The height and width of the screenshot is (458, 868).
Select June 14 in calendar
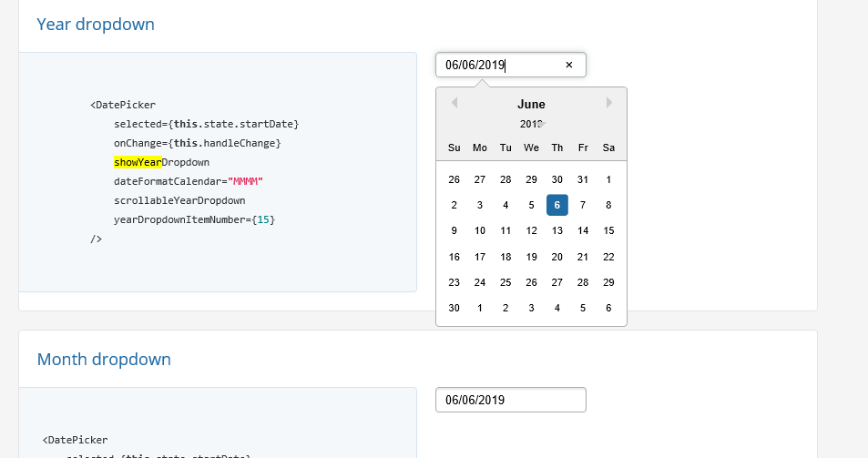click(x=583, y=230)
